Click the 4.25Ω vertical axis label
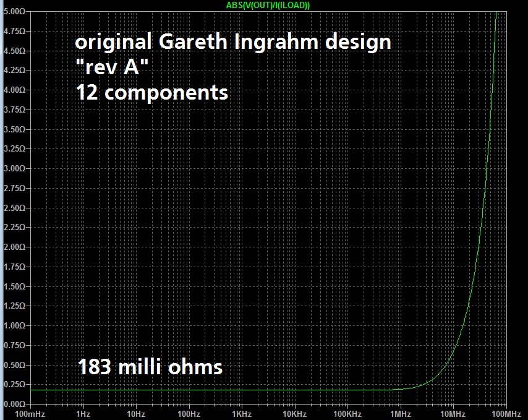This screenshot has height=420, width=528. 14,71
